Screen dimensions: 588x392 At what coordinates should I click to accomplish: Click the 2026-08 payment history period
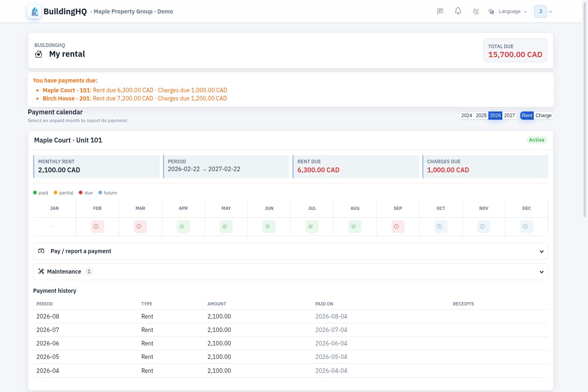click(x=48, y=316)
